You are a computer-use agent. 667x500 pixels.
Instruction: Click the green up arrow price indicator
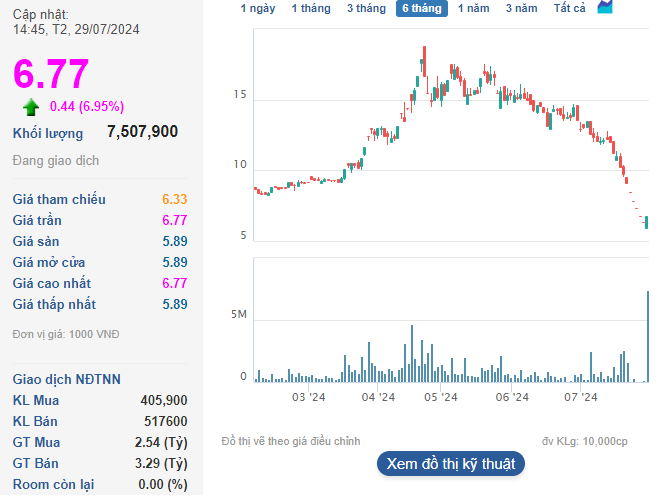(x=31, y=107)
